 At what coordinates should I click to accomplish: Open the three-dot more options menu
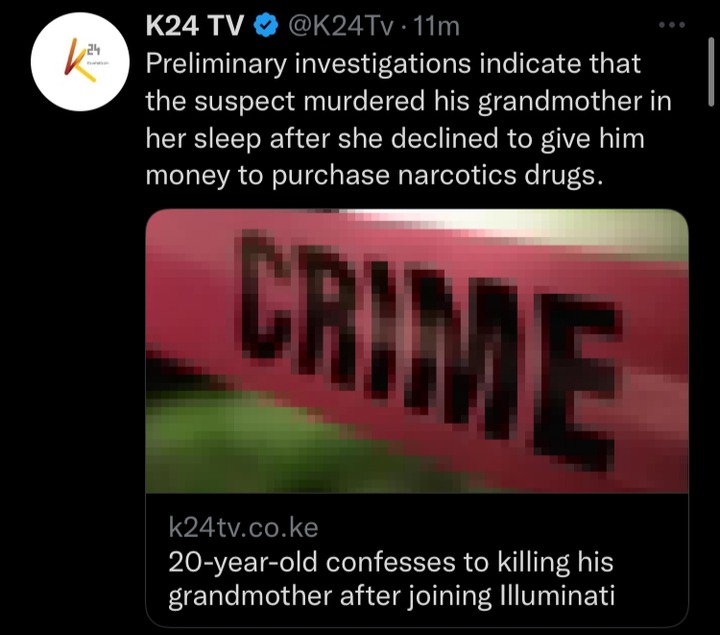pyautogui.click(x=672, y=25)
